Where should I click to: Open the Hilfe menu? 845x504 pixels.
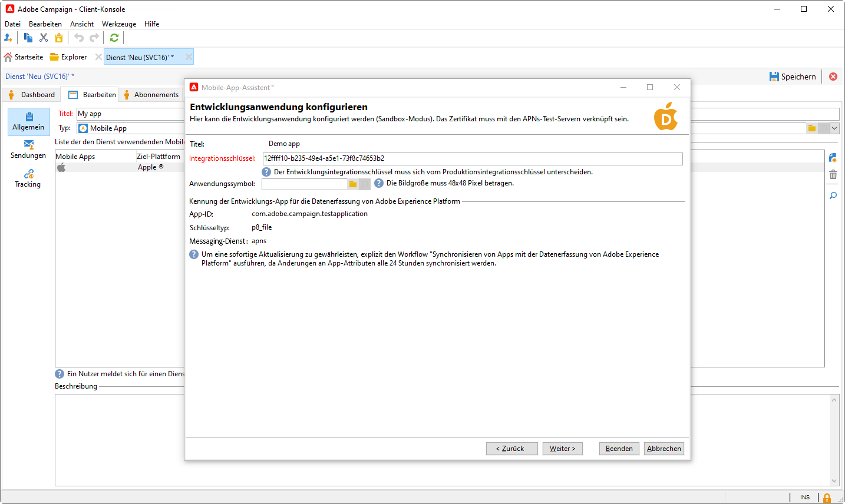pyautogui.click(x=152, y=24)
